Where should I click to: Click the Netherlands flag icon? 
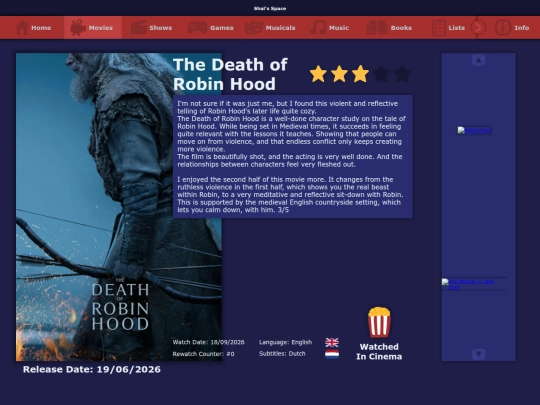click(x=332, y=354)
